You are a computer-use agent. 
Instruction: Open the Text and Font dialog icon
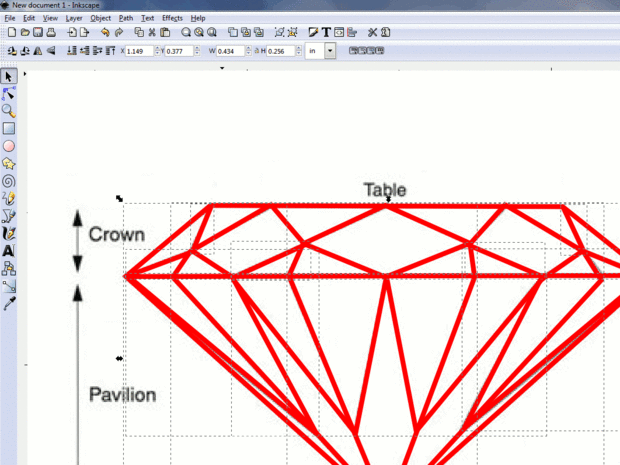coord(326,32)
